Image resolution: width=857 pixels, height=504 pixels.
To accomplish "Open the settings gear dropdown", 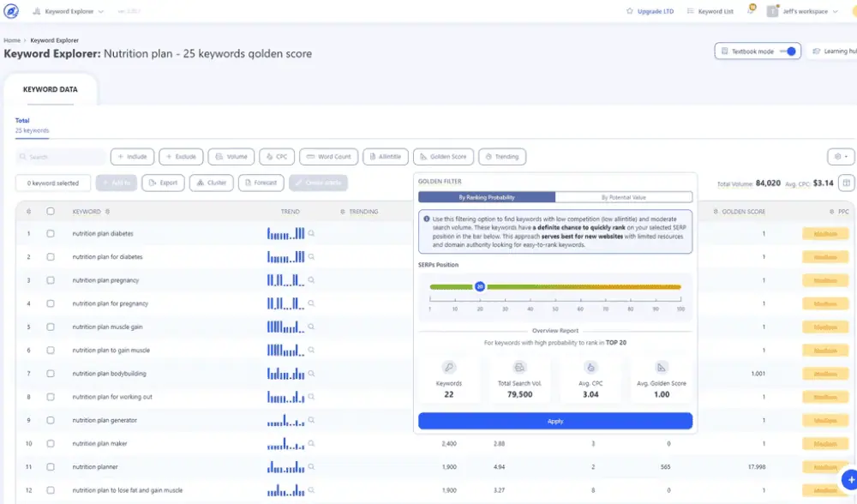I will (x=840, y=157).
